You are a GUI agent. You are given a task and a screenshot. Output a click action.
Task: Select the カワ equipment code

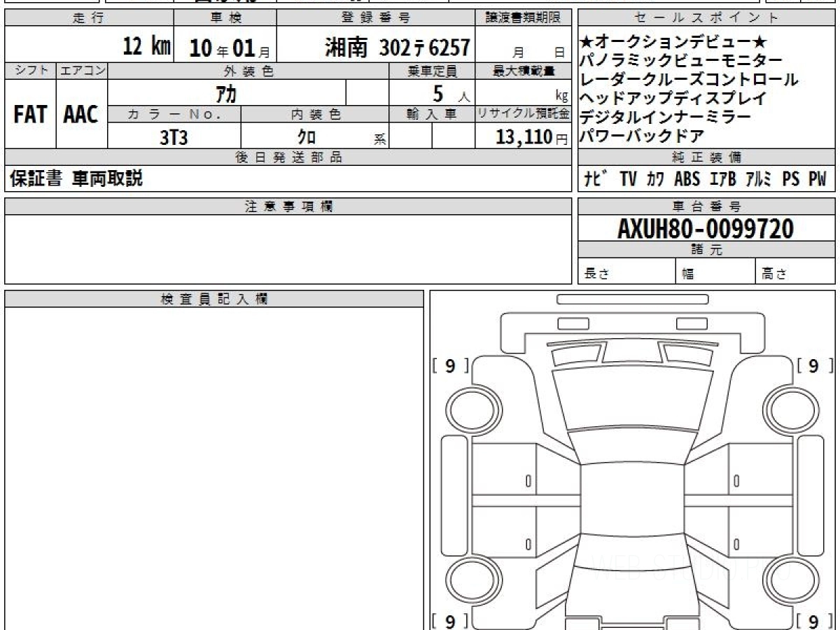tap(656, 179)
